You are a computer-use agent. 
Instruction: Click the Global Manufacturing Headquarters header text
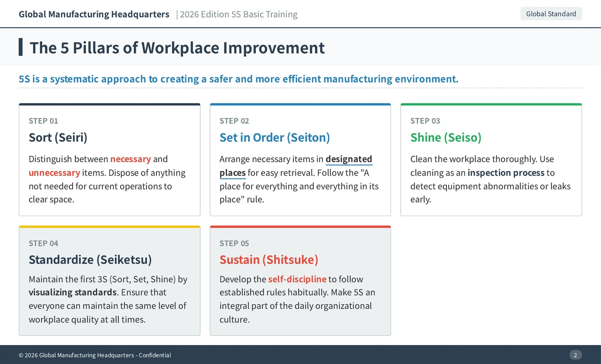coord(94,14)
